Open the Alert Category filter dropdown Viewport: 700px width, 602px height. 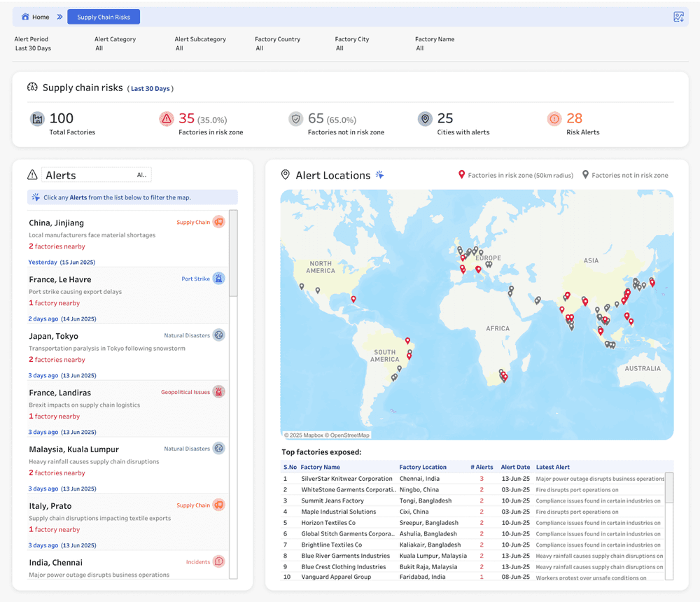[99, 48]
